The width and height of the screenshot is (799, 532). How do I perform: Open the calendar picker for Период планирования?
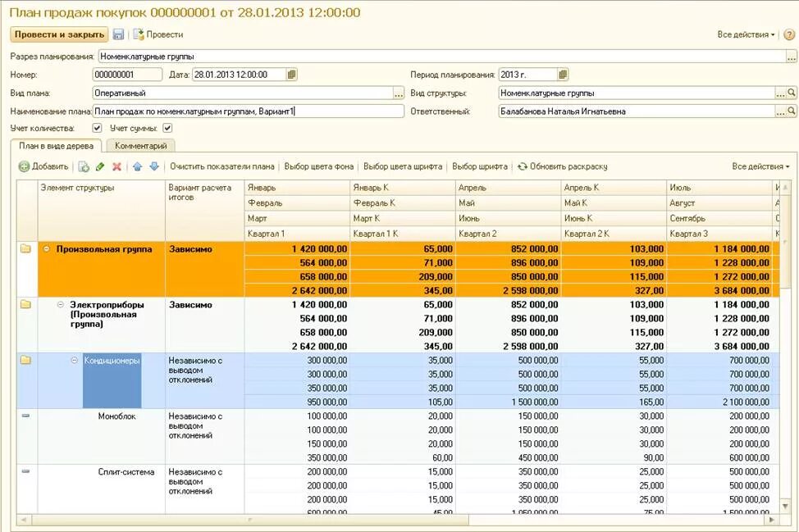(563, 75)
